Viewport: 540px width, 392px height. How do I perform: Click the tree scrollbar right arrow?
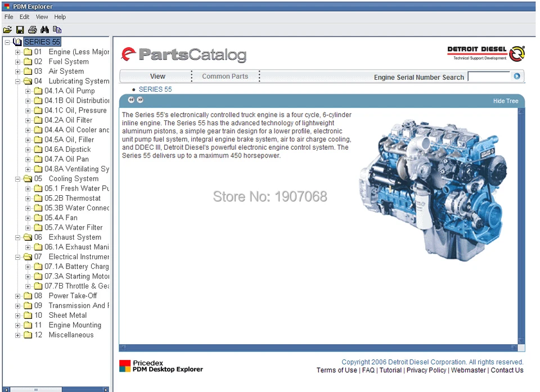106,390
